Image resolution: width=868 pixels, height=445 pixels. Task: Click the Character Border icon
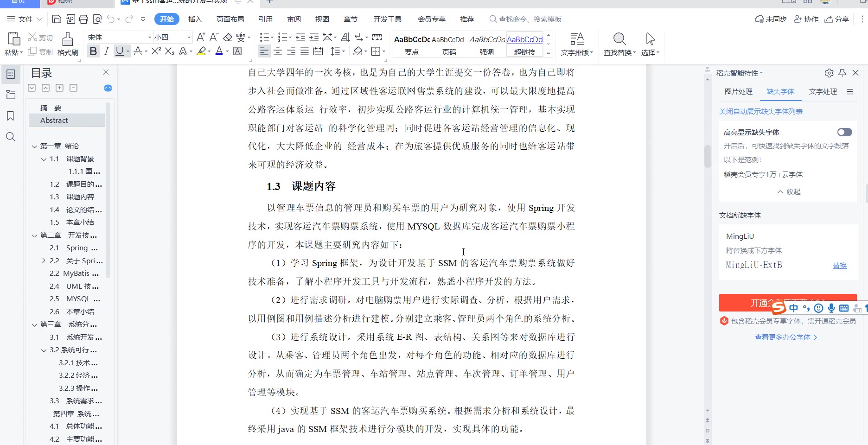(237, 51)
